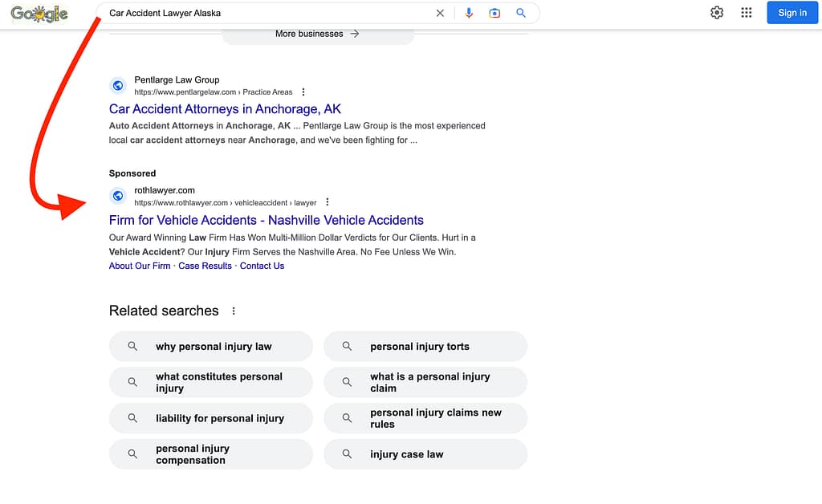Click magnifier icon of 'personal injury torts'

pyautogui.click(x=347, y=347)
